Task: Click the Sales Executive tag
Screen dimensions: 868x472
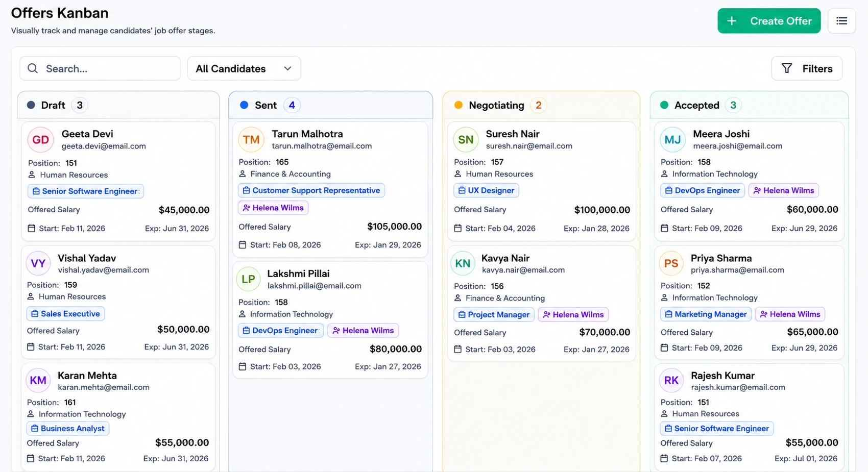Action: [x=65, y=314]
